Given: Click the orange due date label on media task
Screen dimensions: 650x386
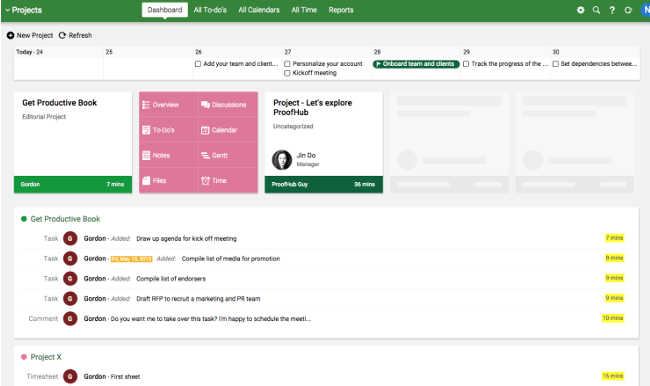Looking at the screenshot, I should [x=131, y=259].
